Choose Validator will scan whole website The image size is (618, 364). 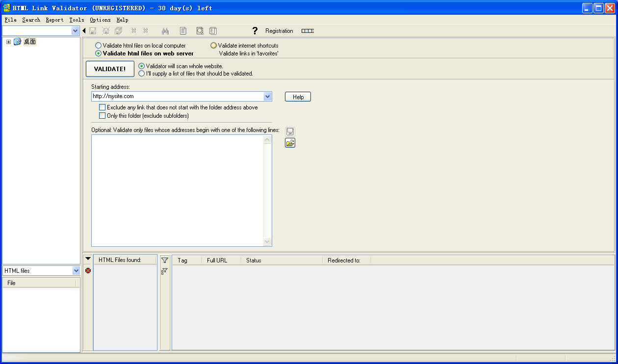pos(180,66)
